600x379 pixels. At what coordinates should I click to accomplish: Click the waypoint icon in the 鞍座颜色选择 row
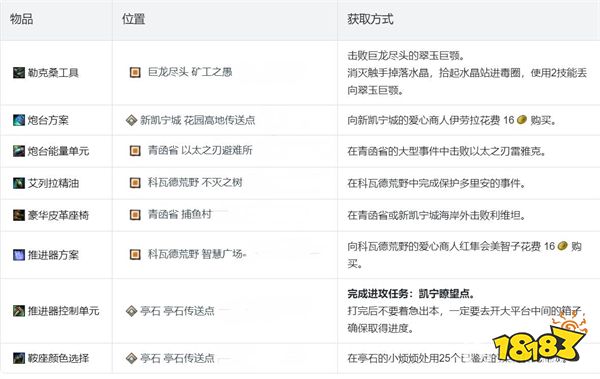131,358
